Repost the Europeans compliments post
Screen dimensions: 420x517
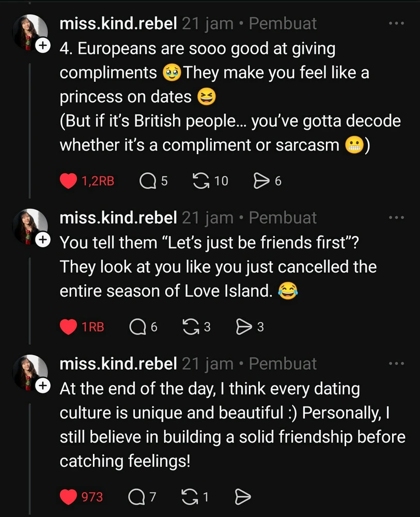(198, 180)
